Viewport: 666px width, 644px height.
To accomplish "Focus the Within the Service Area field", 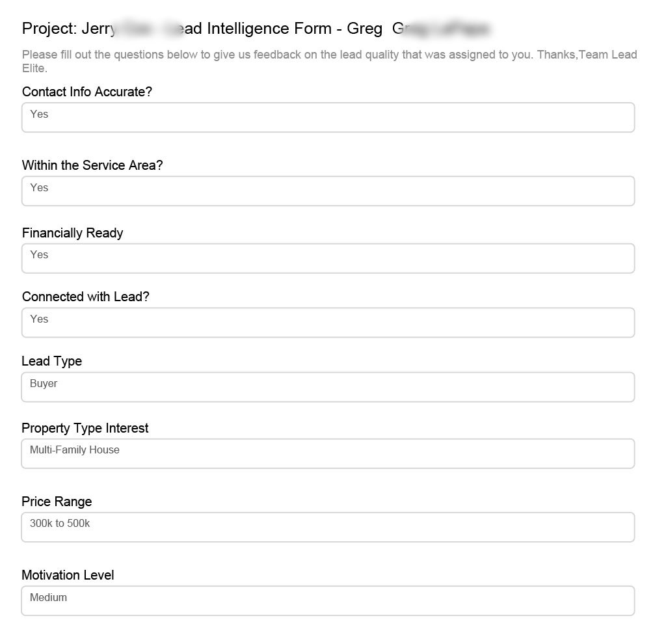I will pyautogui.click(x=328, y=191).
